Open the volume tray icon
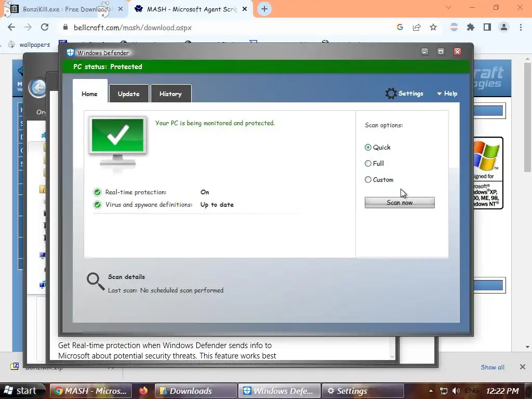This screenshot has width=532, height=399. (456, 391)
